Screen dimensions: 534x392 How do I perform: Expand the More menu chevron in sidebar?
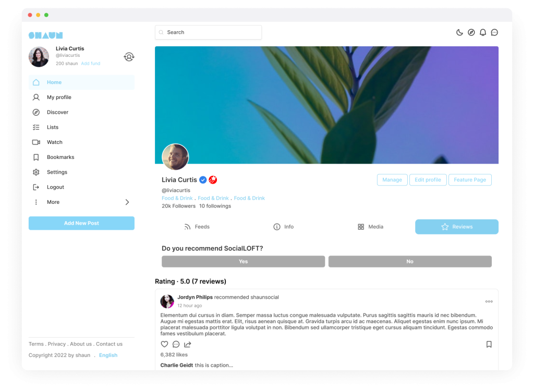[x=127, y=202]
